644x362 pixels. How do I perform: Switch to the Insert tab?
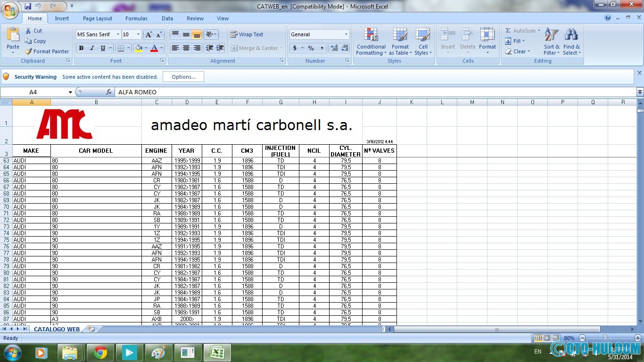pos(62,18)
